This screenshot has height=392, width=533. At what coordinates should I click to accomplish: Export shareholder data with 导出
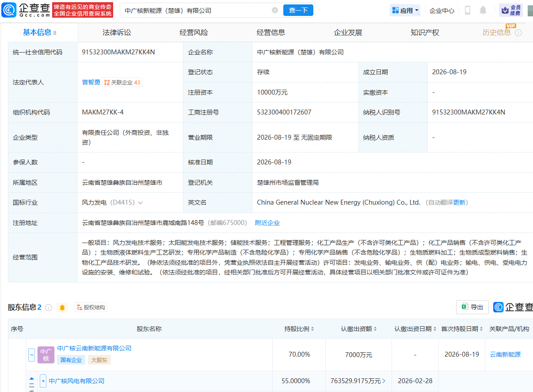click(472, 307)
